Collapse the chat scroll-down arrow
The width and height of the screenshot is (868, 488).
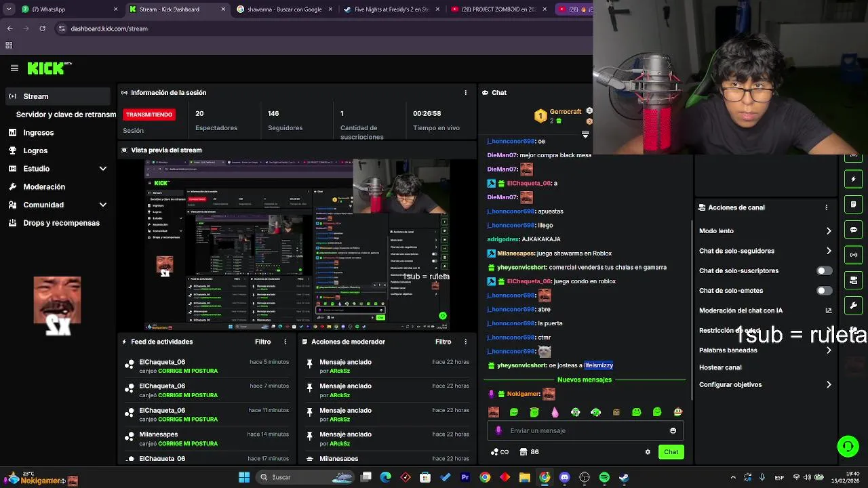click(x=585, y=135)
